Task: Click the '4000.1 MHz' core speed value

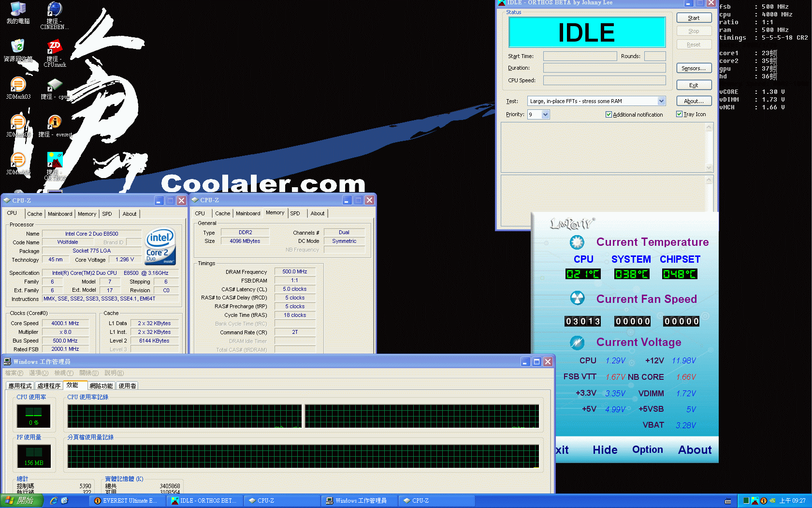Action: pos(65,323)
